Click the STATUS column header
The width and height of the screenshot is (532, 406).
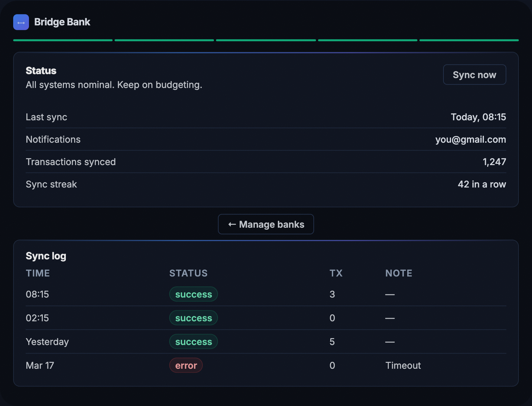188,273
